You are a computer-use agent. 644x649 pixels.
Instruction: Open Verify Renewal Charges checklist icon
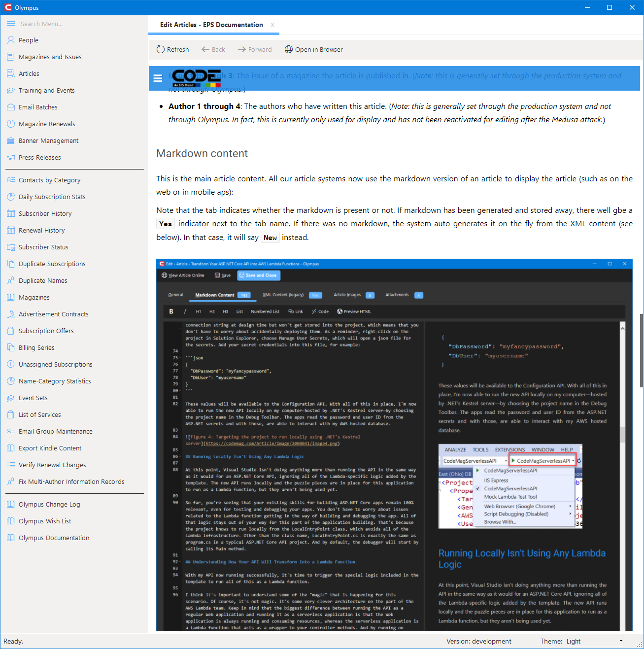pos(11,465)
